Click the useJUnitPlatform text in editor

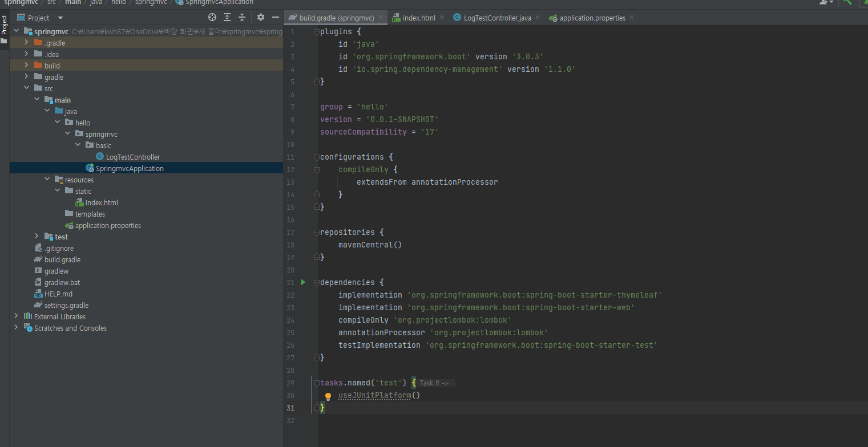[374, 395]
